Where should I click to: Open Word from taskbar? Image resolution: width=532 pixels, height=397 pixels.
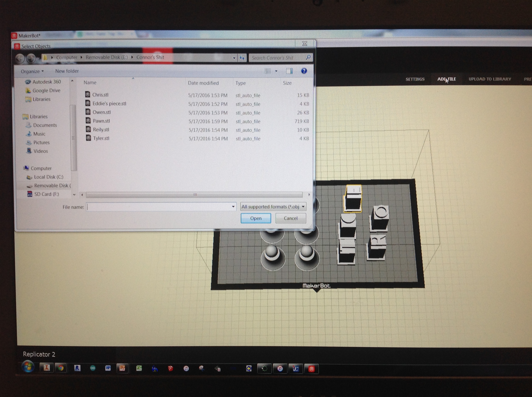pyautogui.click(x=108, y=368)
